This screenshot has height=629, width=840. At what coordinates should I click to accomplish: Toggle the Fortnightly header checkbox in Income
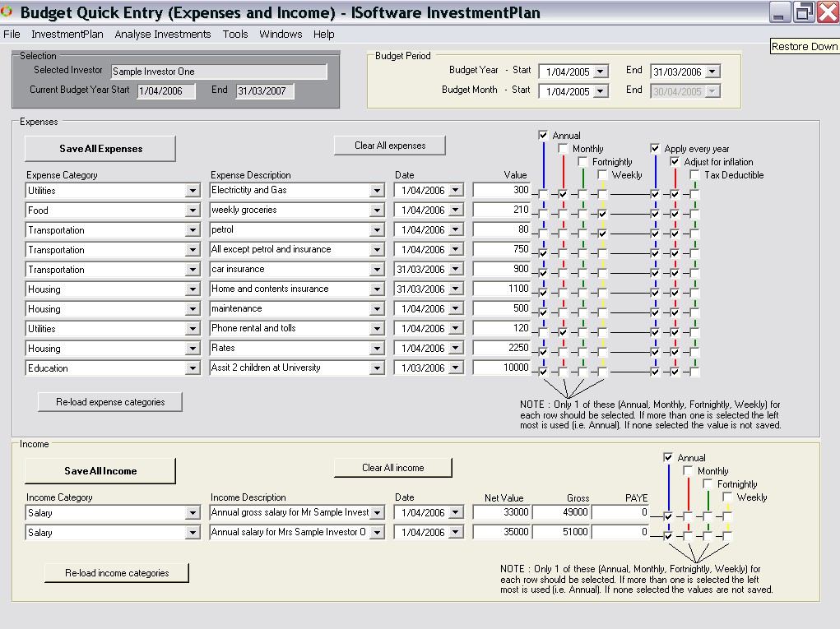click(708, 483)
